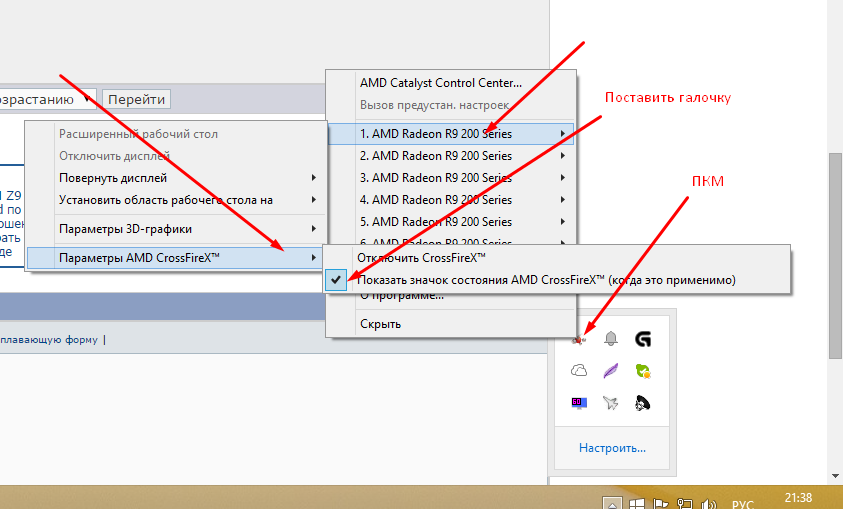Click the black pirate-hat tray icon
The width and height of the screenshot is (843, 509).
point(643,403)
